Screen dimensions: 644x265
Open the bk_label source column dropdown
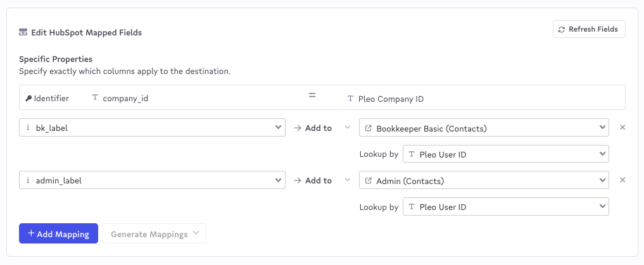click(152, 128)
